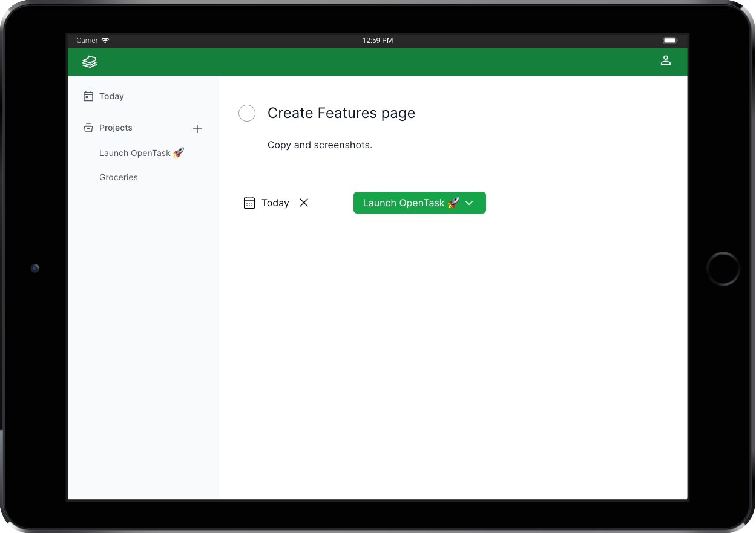The image size is (756, 533).
Task: Click the Create Features page task title
Action: pos(341,113)
